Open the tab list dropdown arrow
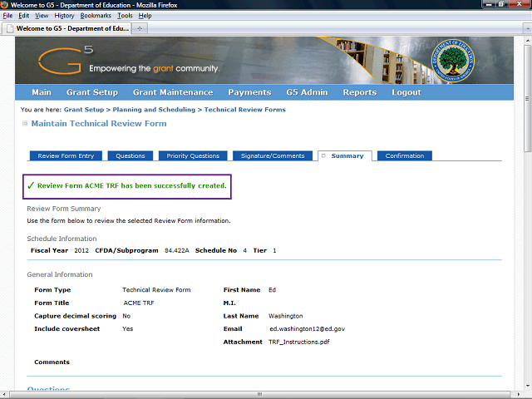This screenshot has width=532, height=399. point(527,28)
